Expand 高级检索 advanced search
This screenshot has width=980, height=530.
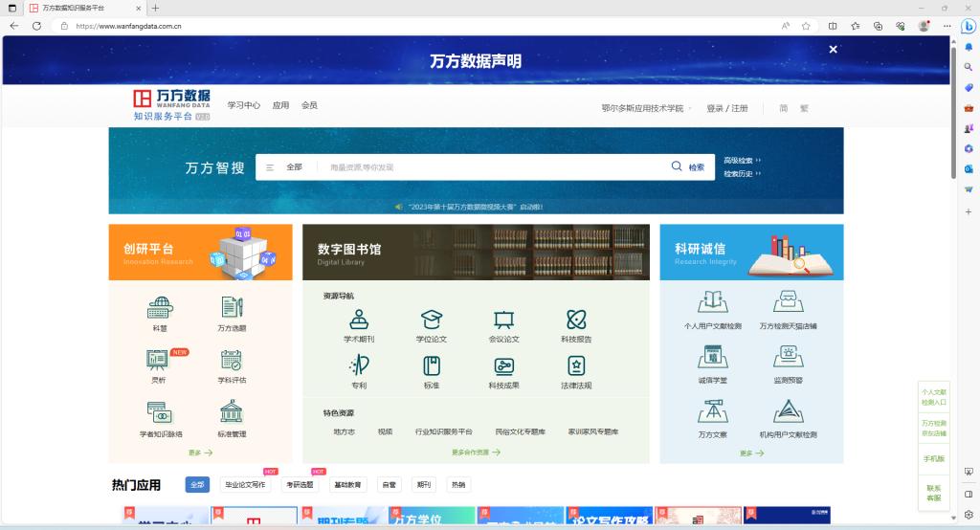pos(742,161)
